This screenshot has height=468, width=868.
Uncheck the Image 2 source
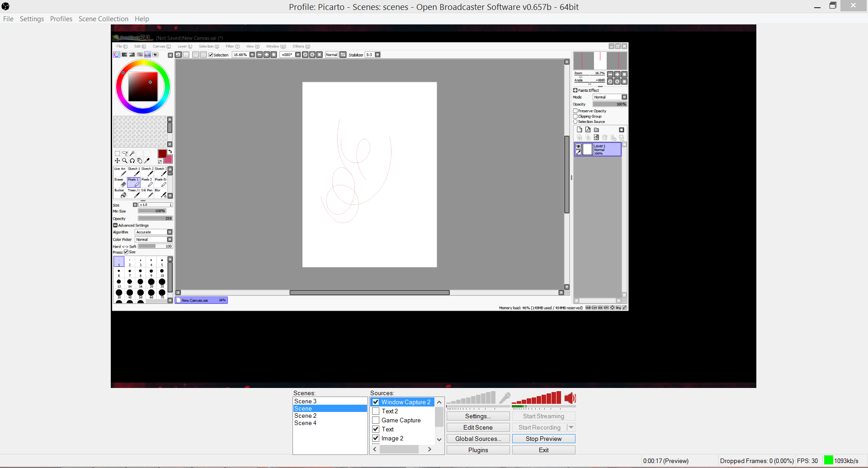click(376, 438)
